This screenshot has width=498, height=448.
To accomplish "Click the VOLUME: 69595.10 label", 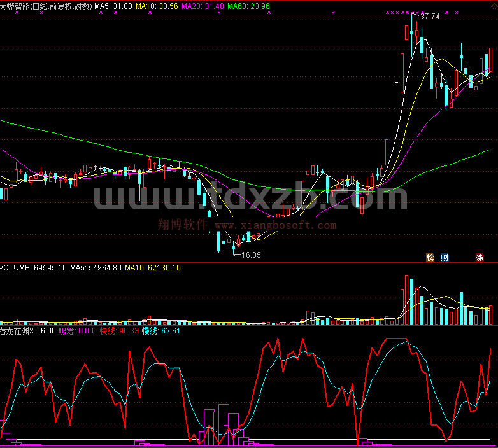I will [33, 268].
